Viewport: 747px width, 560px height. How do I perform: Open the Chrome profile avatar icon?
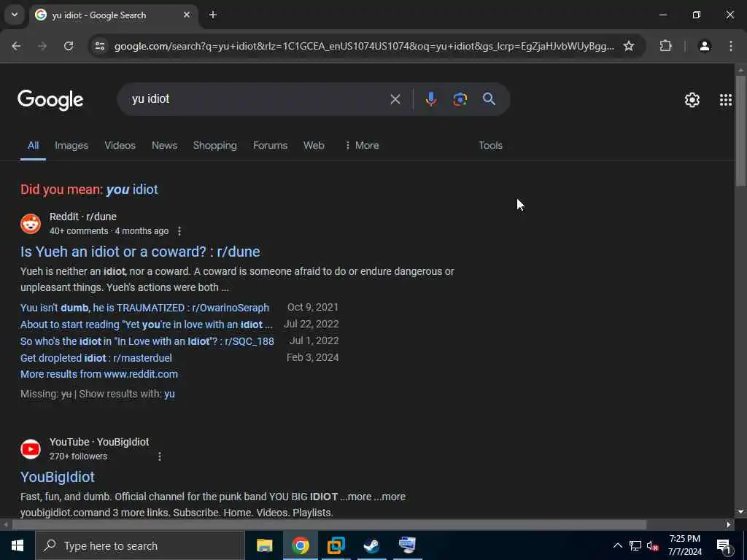[x=705, y=46]
